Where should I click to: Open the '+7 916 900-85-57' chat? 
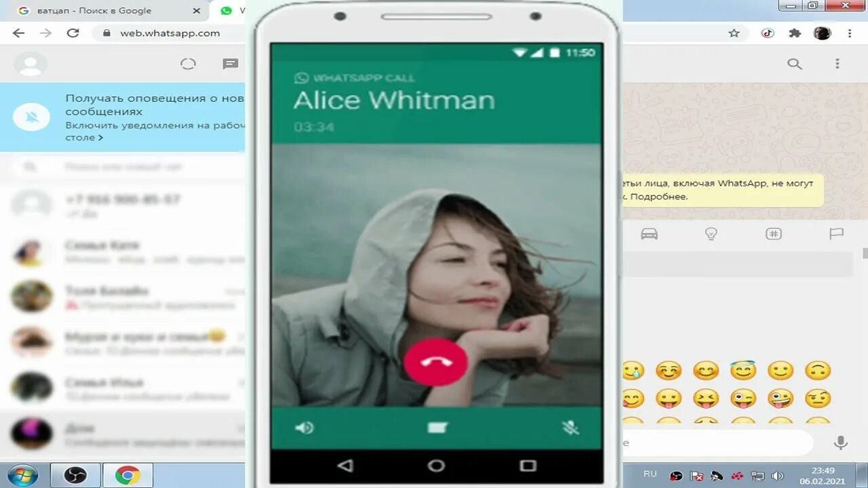[123, 205]
